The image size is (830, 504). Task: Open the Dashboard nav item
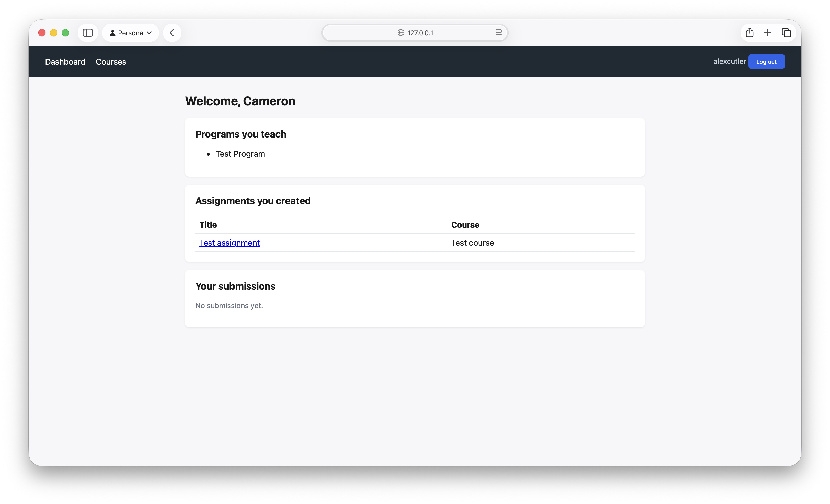coord(65,62)
